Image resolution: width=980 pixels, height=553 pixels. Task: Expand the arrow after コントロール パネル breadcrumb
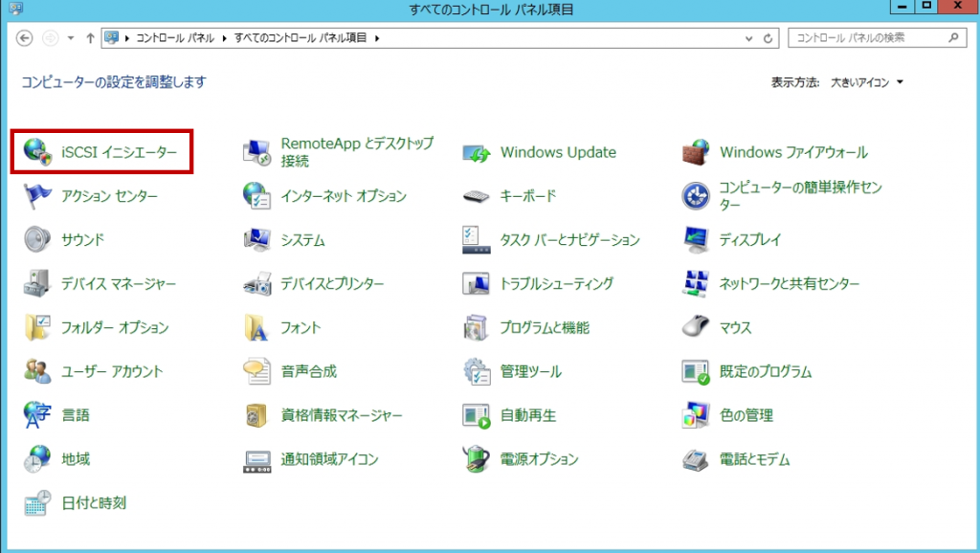click(x=224, y=38)
